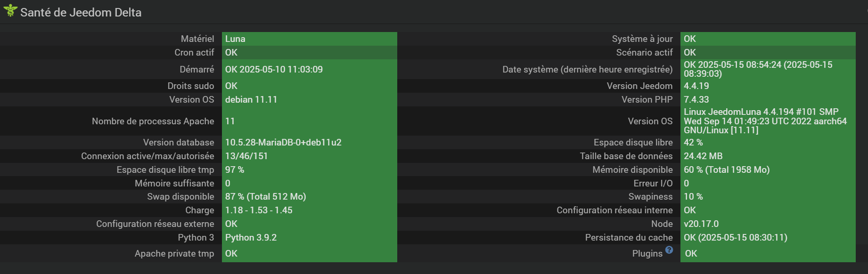Click the 'Python 3' label
This screenshot has height=274, width=868.
point(196,237)
